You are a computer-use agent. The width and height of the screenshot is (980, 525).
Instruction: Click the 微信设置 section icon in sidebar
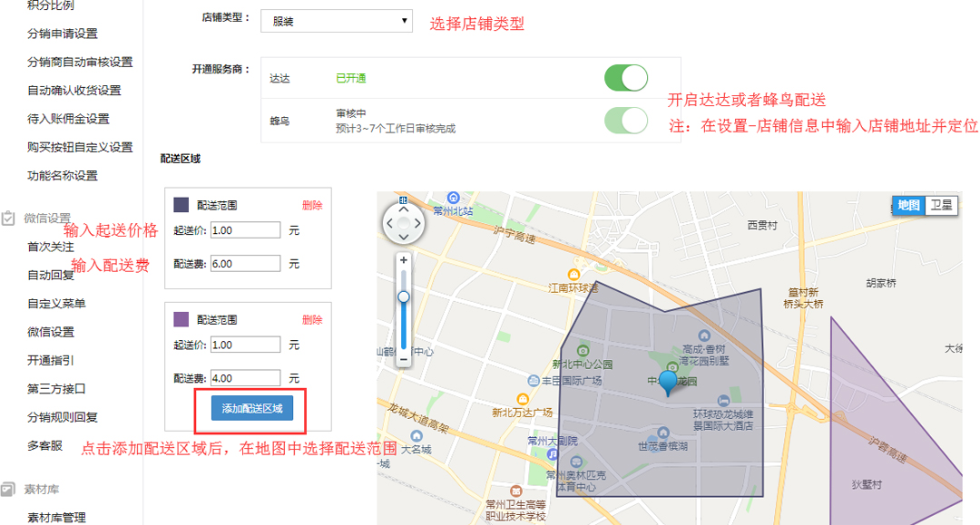[8, 218]
